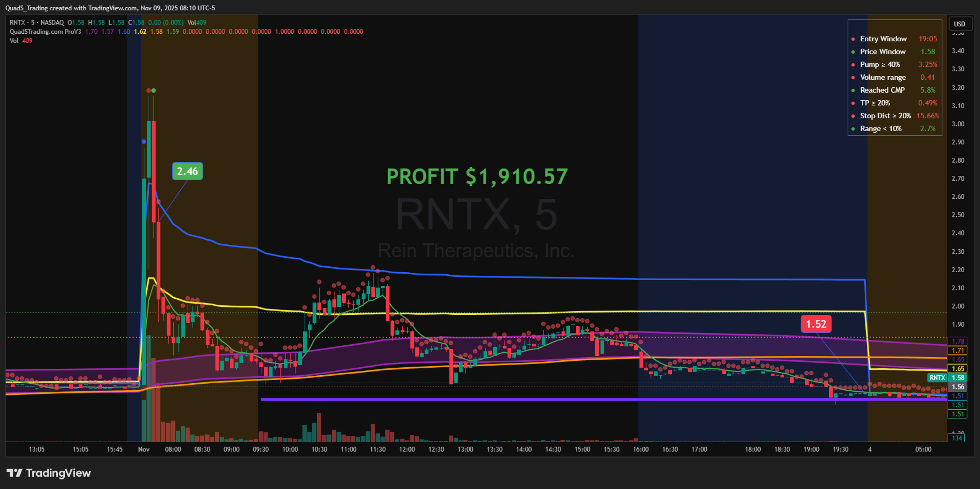Click the Nov date axis label

pos(144,449)
